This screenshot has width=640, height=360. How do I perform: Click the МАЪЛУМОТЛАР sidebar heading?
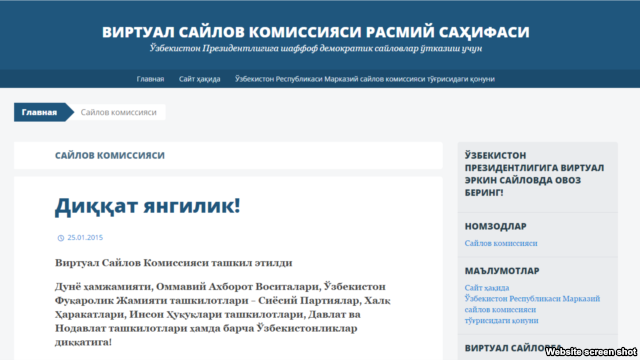(x=502, y=271)
